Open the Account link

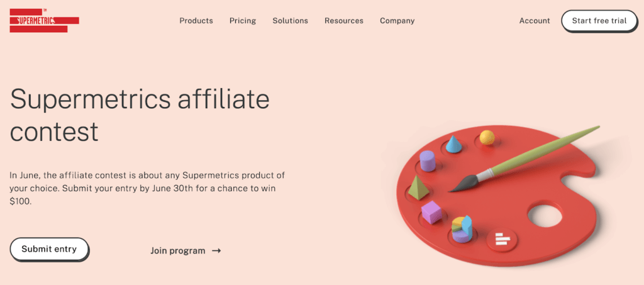(x=535, y=21)
